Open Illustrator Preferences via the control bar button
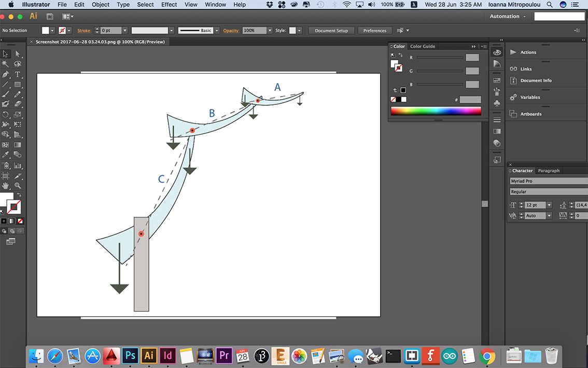This screenshot has height=368, width=588. pos(374,30)
